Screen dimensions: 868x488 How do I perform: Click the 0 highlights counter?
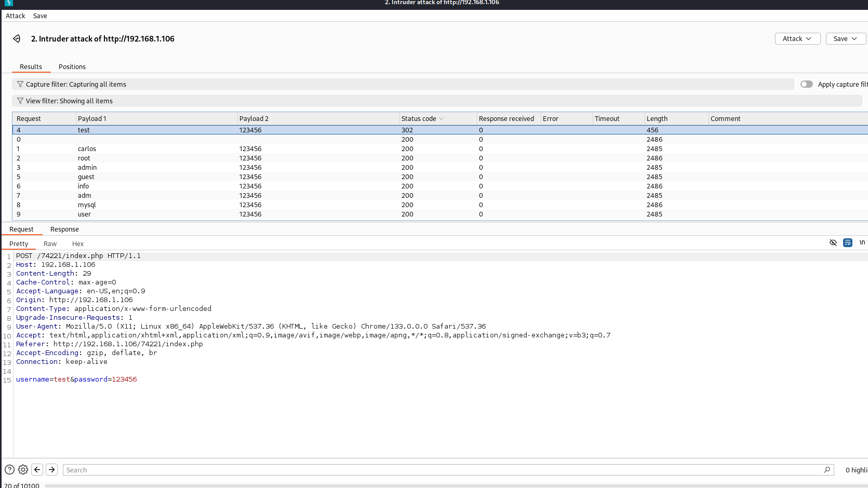click(x=857, y=470)
